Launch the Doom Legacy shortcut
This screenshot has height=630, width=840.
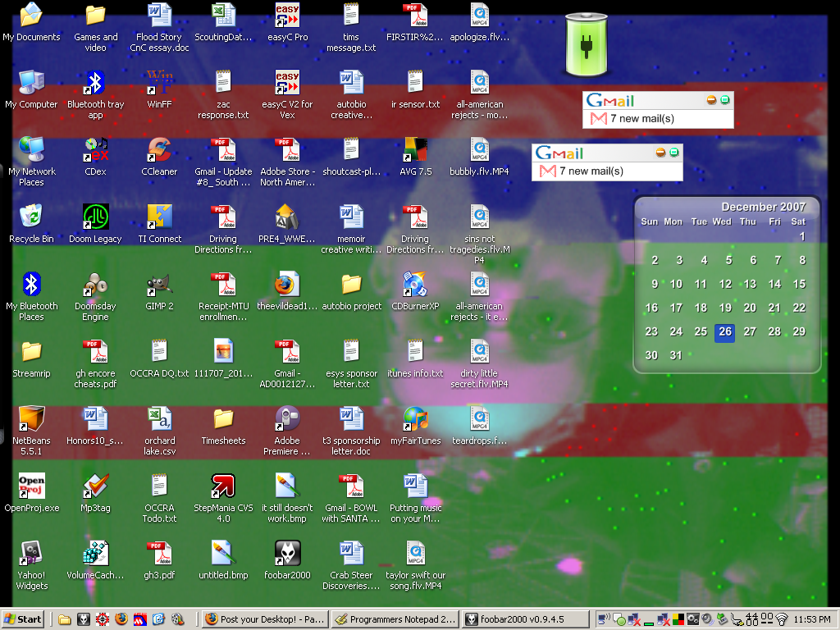coord(95,217)
